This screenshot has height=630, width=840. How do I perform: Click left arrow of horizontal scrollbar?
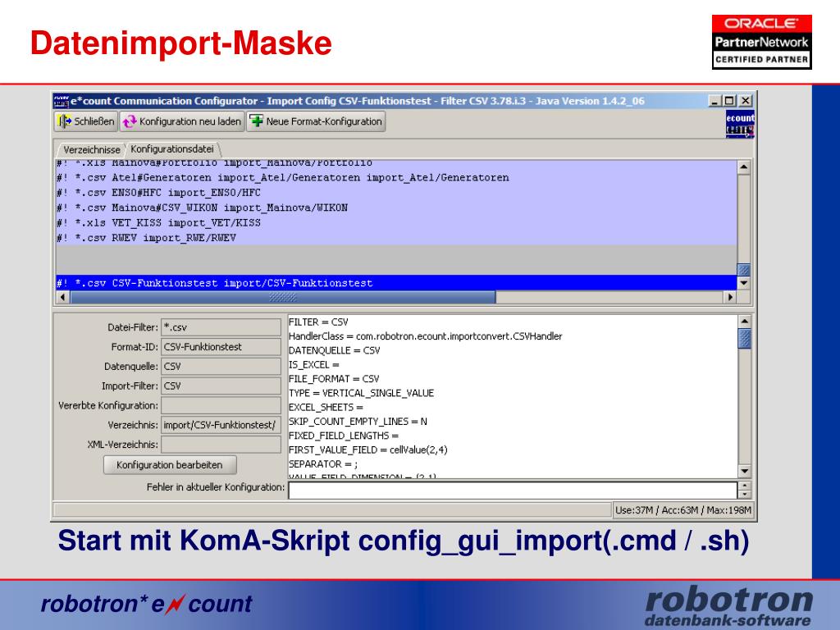[63, 297]
